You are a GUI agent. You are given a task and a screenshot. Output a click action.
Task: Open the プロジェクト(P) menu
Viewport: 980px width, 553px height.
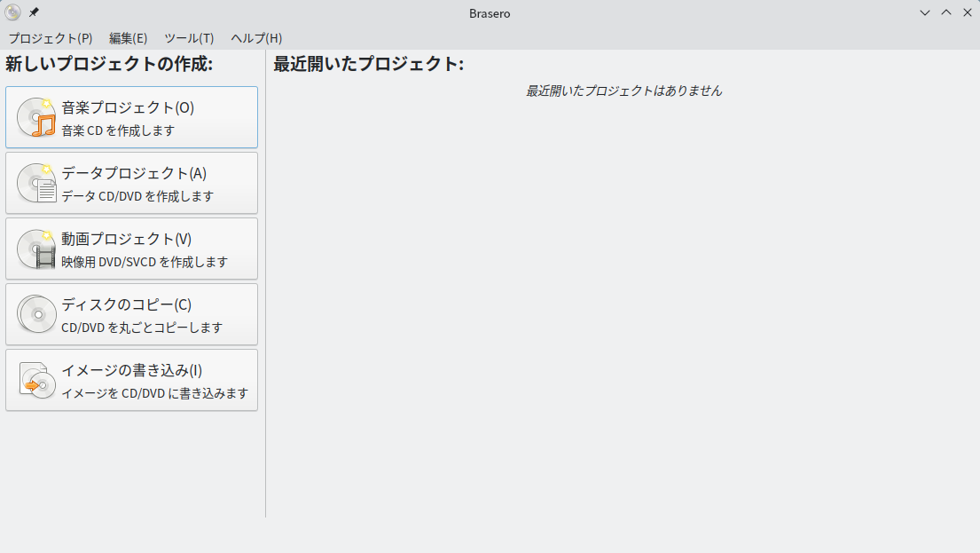51,38
